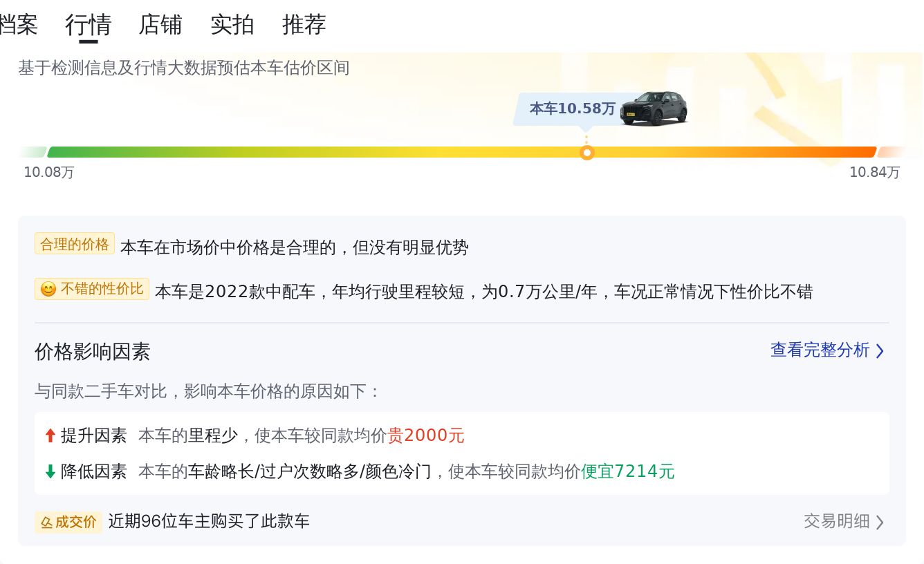
Task: Click the smiley face icon in 不错的性价比
Action: coord(48,289)
